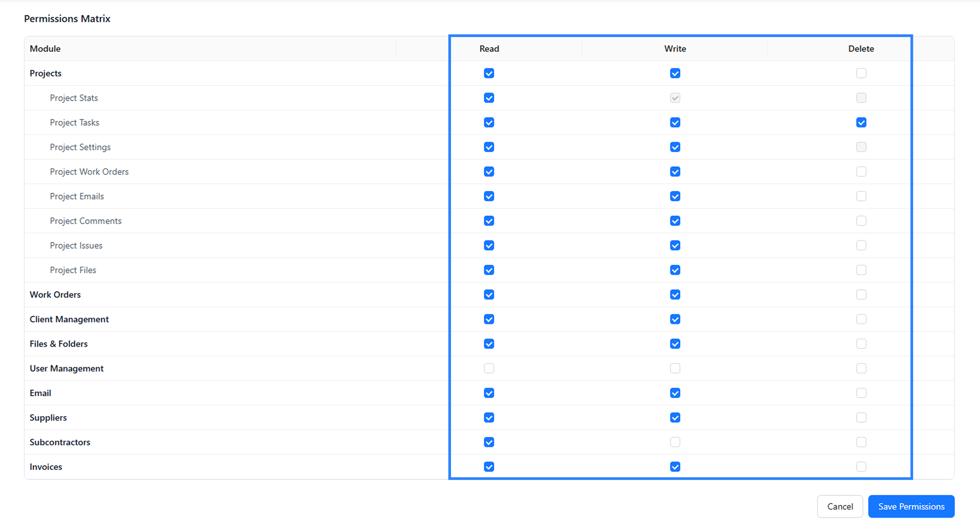Viewport: 980px width, 530px height.
Task: Enable Delete permission for Projects
Action: tap(861, 73)
